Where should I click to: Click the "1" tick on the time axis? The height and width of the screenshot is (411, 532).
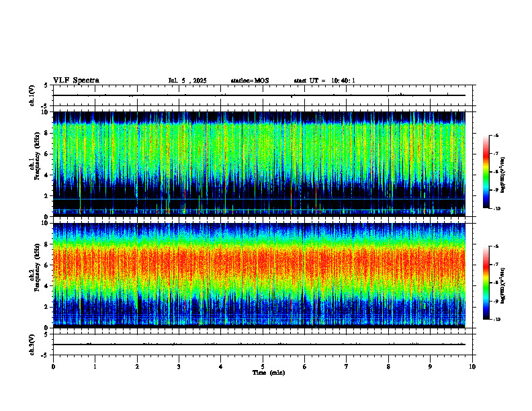pyautogui.click(x=95, y=367)
